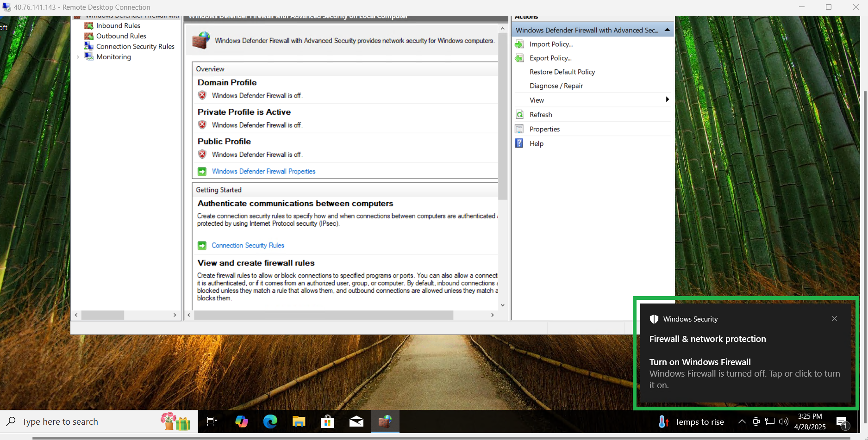The height and width of the screenshot is (440, 868).
Task: Click green arrow beside Connection Security Rules link
Action: pos(202,246)
